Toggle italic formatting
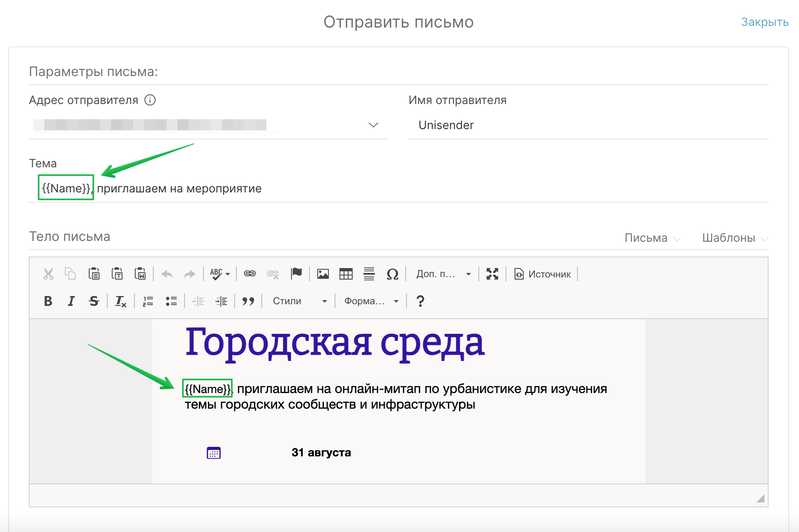 coord(71,301)
